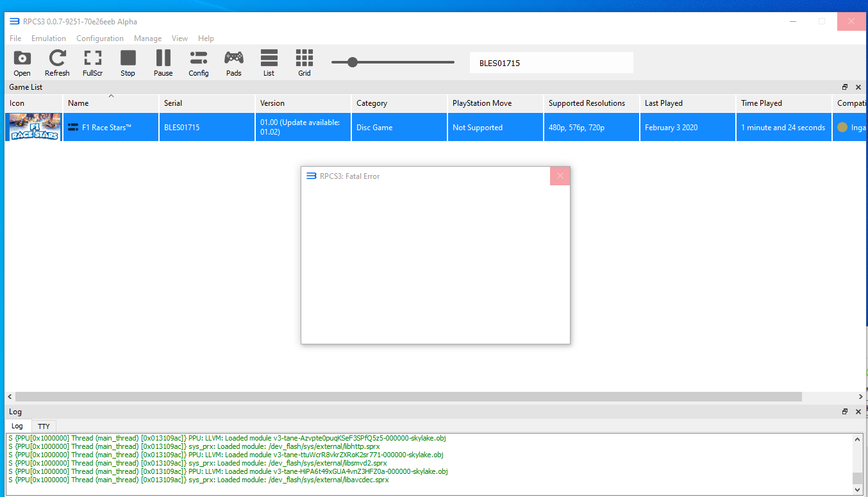Image resolution: width=868 pixels, height=497 pixels.
Task: Pause the emulation
Action: pyautogui.click(x=163, y=63)
